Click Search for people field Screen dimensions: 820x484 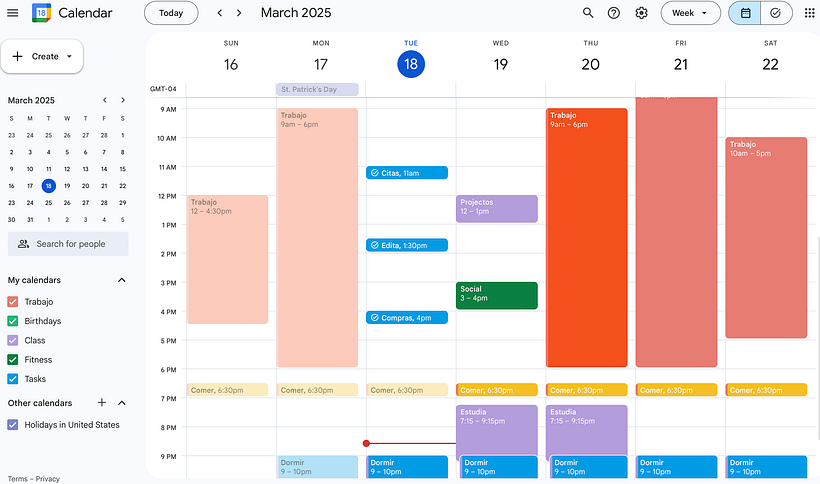coord(68,244)
